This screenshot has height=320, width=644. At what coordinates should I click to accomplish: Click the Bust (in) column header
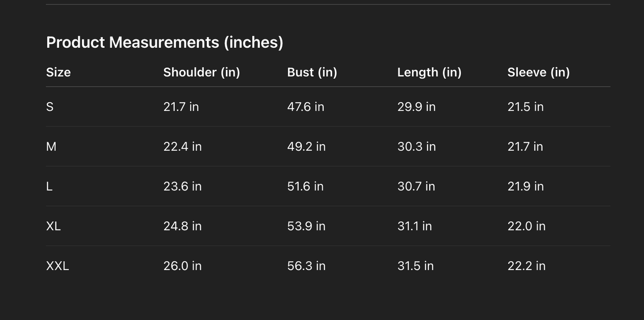(x=312, y=72)
